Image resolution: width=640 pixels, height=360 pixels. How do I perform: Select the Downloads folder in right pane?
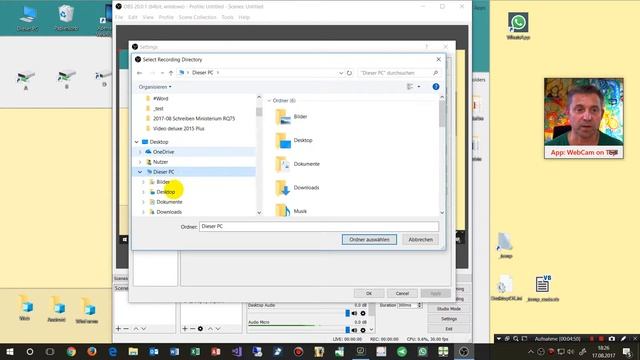[x=298, y=188]
